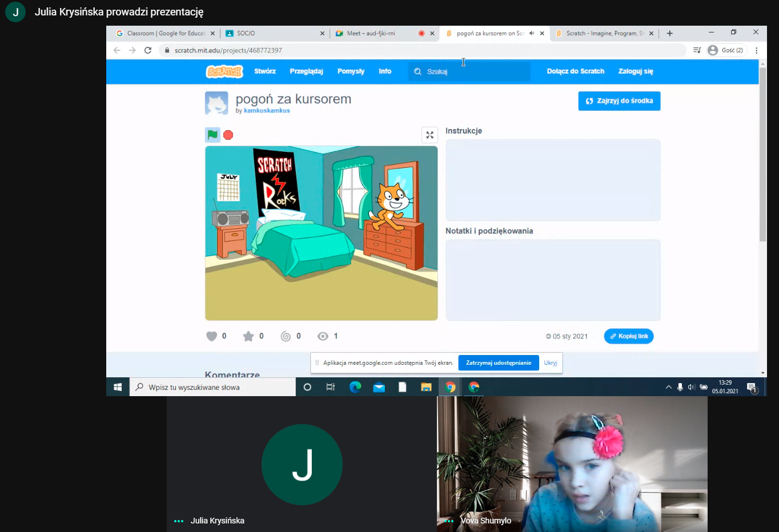Viewport: 779px width, 532px height.
Task: Open the Windows Start menu
Action: click(118, 387)
